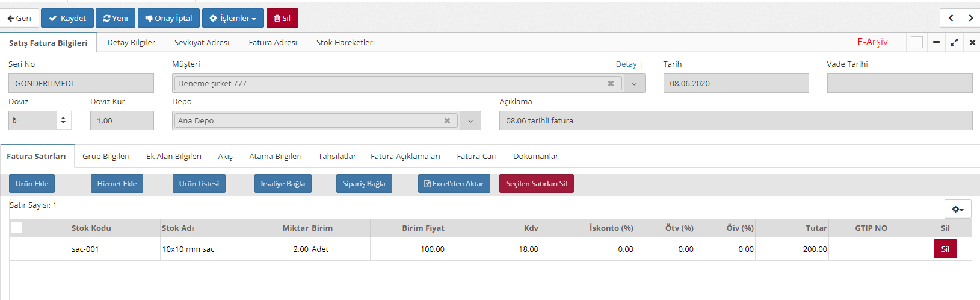Click Excel'den Aktar button
The image size is (980, 300).
click(454, 184)
